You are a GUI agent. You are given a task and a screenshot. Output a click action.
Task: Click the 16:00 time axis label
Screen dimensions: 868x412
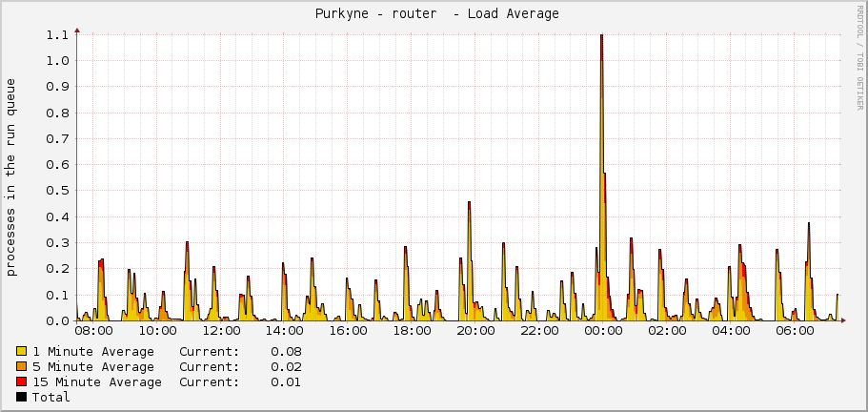click(x=348, y=331)
